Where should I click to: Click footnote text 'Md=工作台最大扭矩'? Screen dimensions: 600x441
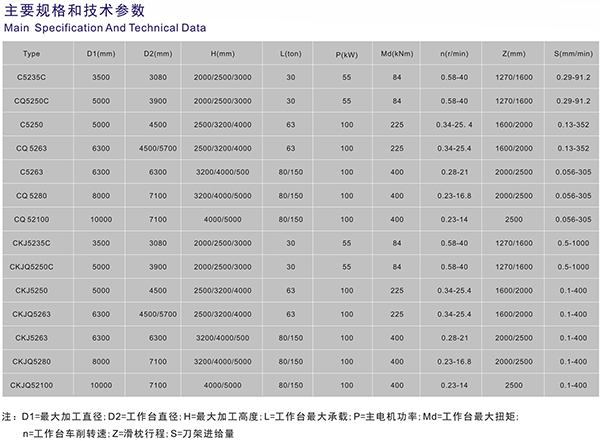point(469,416)
